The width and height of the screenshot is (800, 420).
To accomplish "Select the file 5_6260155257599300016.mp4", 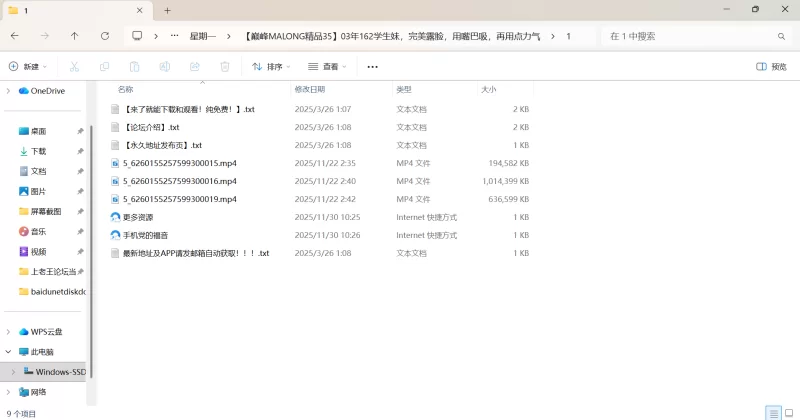I will tap(180, 181).
